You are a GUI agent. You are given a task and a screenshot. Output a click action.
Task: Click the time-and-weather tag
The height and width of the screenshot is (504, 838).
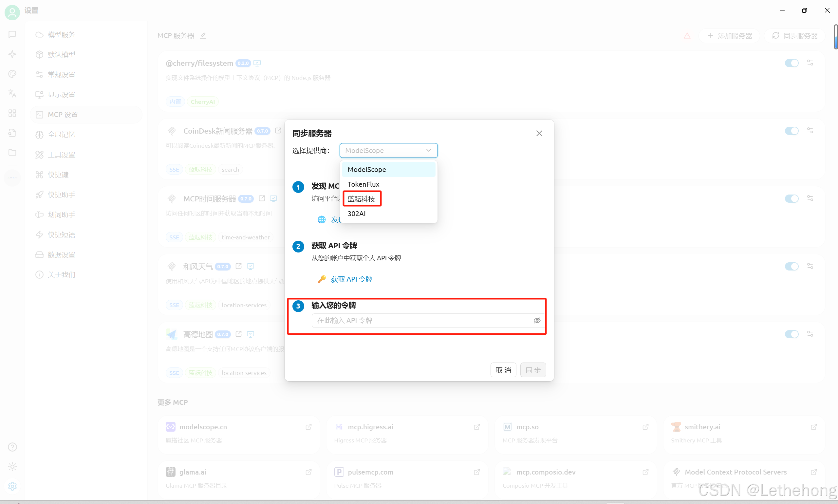coord(246,237)
